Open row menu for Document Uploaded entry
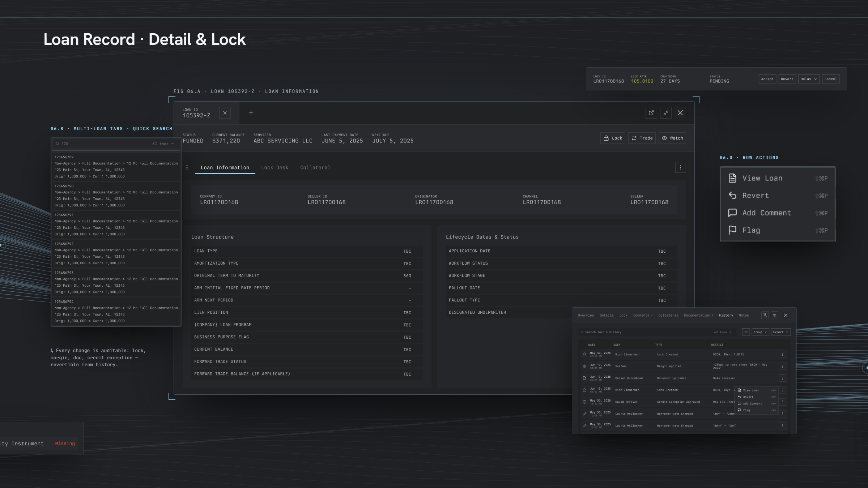This screenshot has height=488, width=868. (x=782, y=378)
